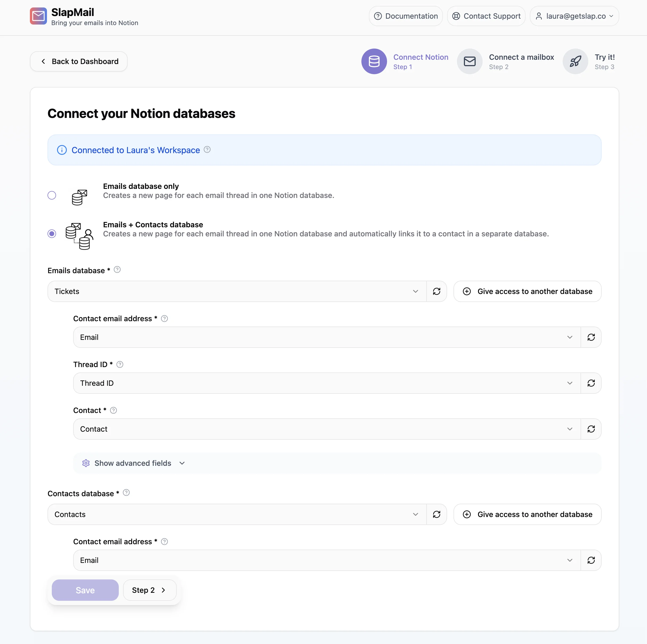The image size is (647, 644).
Task: Click the envelope icon for Connect a mailbox
Action: (470, 61)
